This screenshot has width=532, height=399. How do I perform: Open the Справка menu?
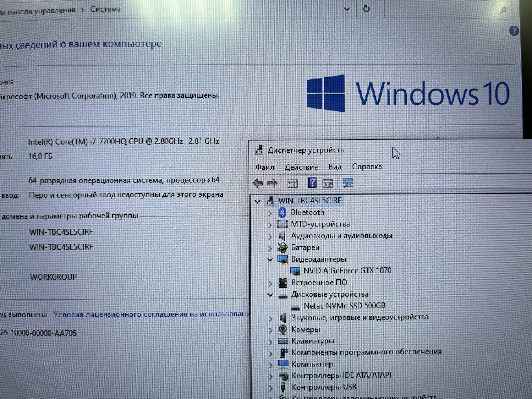(x=367, y=167)
